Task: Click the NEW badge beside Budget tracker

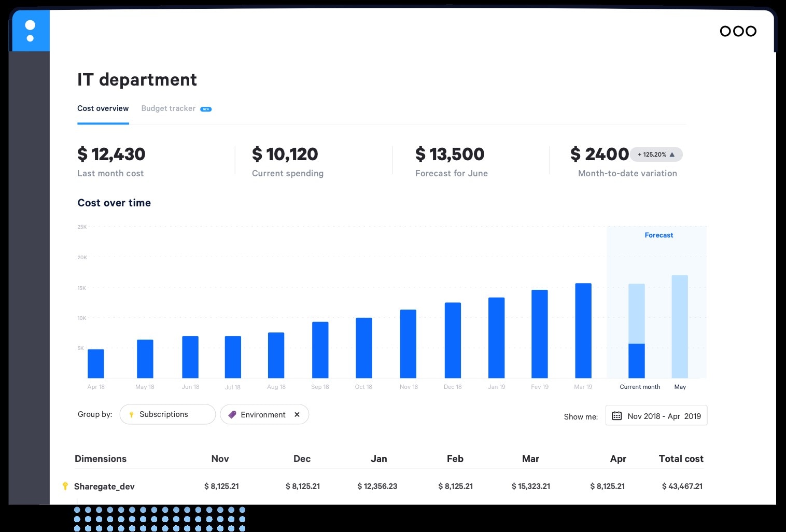Action: click(x=206, y=109)
